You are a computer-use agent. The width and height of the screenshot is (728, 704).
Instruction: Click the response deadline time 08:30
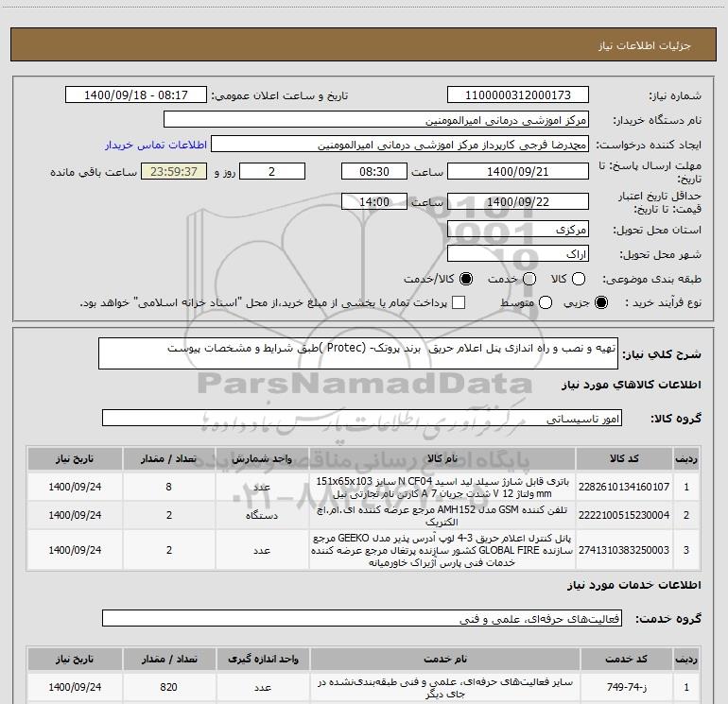coord(374,171)
